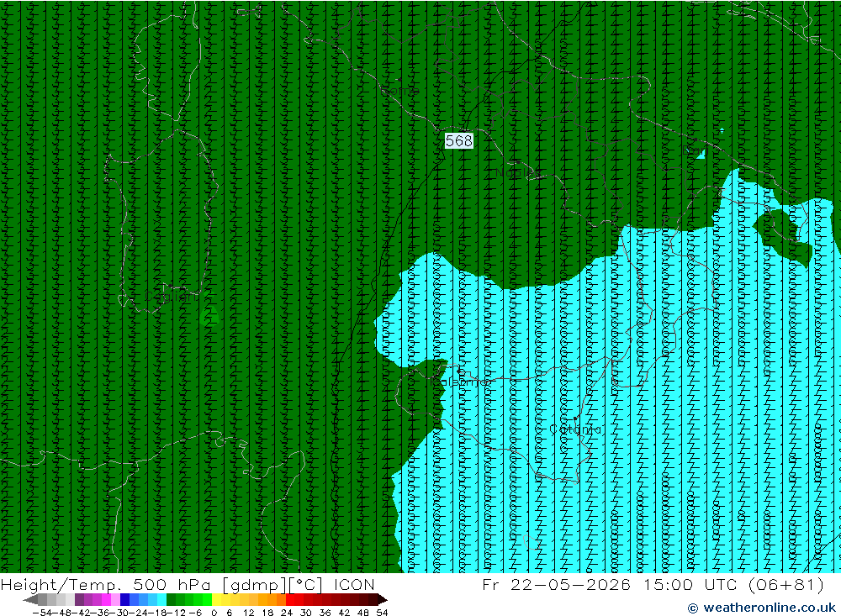Click the gray left arrow of color scale
Viewport: 841px width, 616px height.
coord(30,600)
